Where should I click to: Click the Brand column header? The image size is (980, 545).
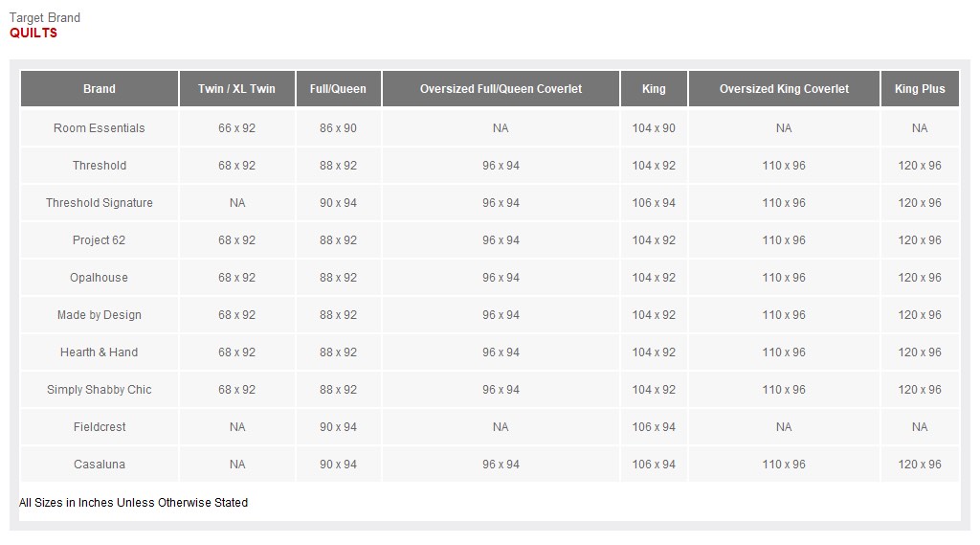100,89
